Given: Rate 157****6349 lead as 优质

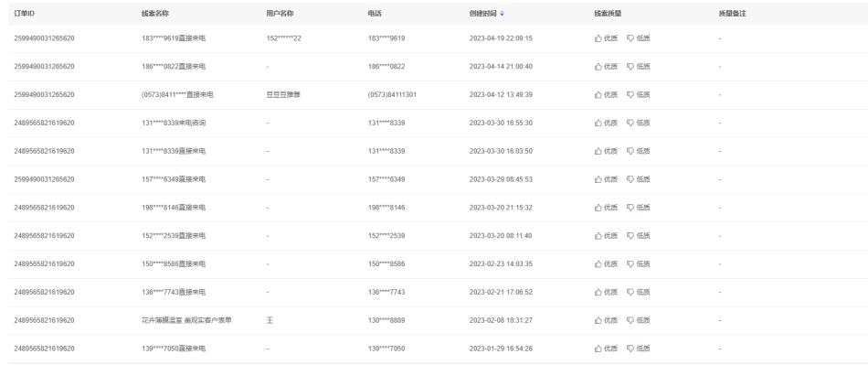Looking at the screenshot, I should click(x=606, y=179).
